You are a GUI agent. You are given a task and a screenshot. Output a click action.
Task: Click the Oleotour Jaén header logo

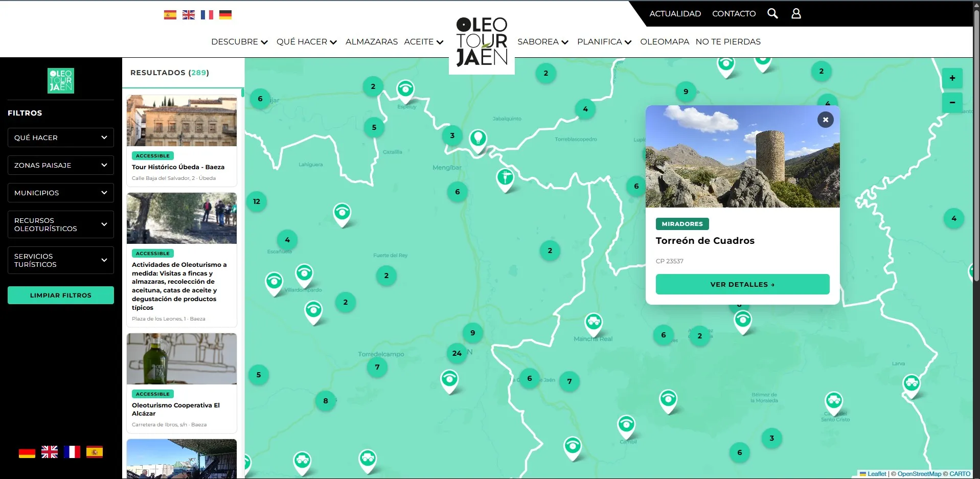coord(482,42)
